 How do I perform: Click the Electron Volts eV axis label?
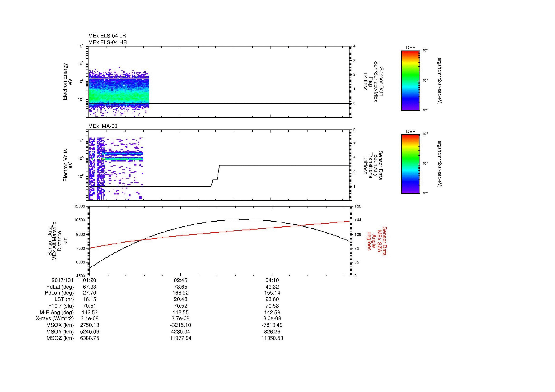(x=67, y=165)
